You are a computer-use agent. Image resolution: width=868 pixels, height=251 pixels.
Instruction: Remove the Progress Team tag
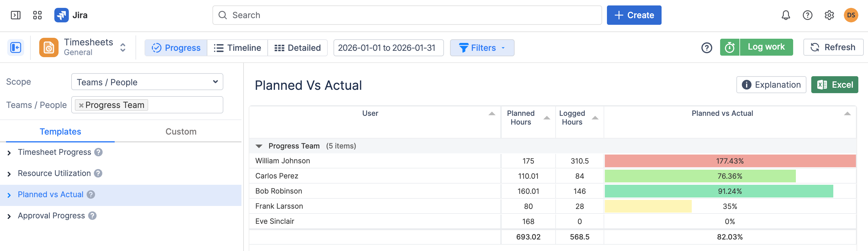click(81, 106)
